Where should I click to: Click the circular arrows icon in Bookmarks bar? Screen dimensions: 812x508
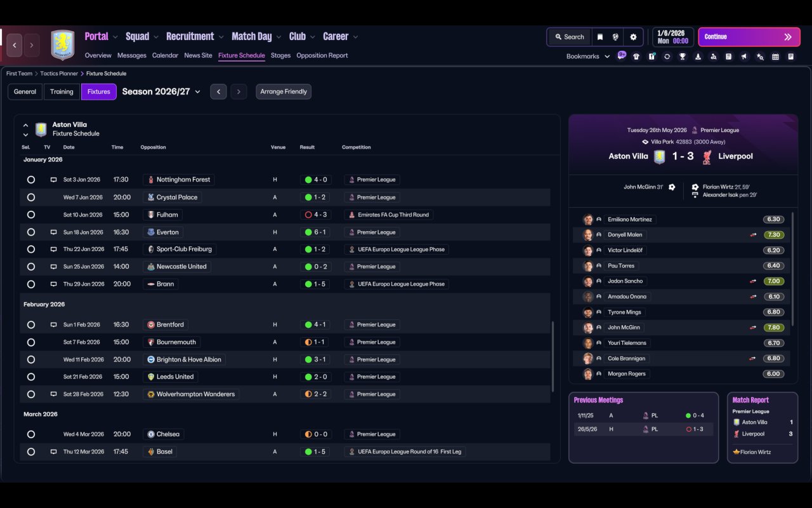coord(667,57)
